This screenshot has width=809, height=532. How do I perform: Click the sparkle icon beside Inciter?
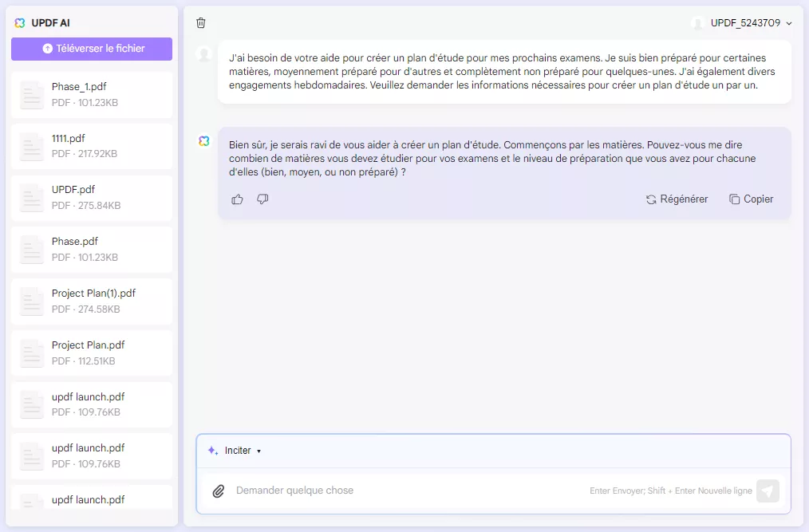pos(212,451)
